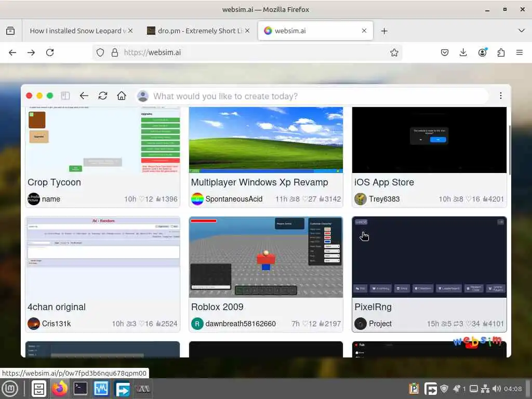The height and width of the screenshot is (399, 532).
Task: Focus the 'What would you like to create today?' field
Action: click(x=312, y=96)
